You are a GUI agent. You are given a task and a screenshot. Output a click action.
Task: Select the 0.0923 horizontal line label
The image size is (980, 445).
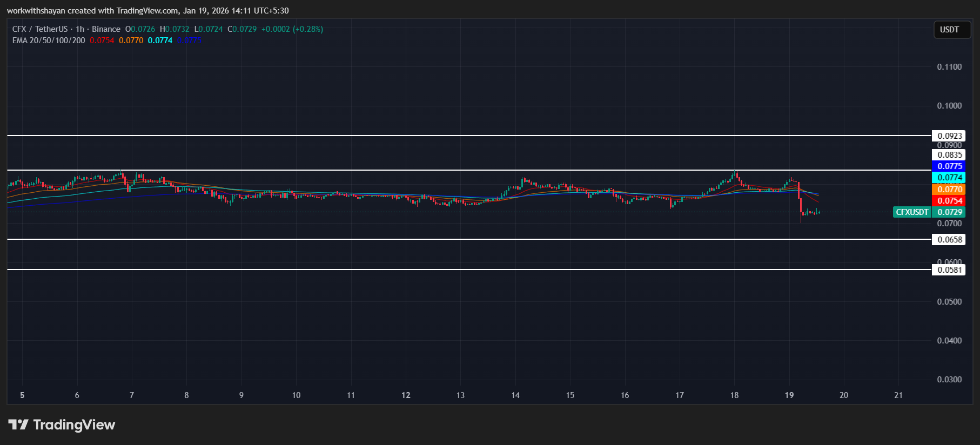click(949, 136)
